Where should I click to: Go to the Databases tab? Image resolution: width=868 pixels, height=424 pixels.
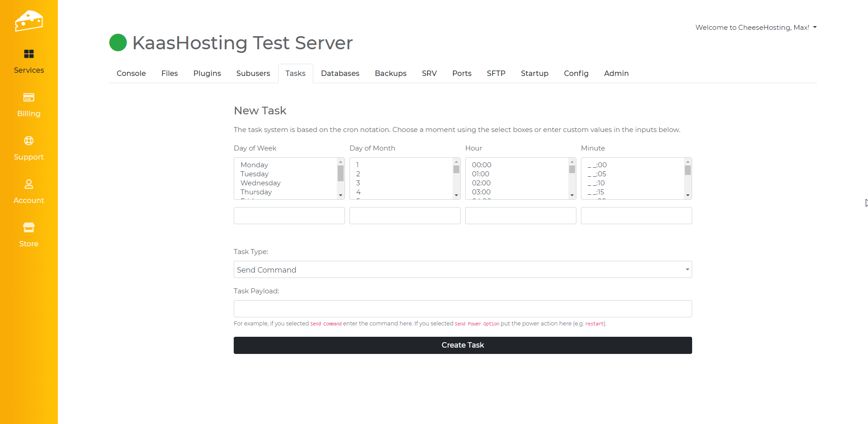[x=340, y=73]
